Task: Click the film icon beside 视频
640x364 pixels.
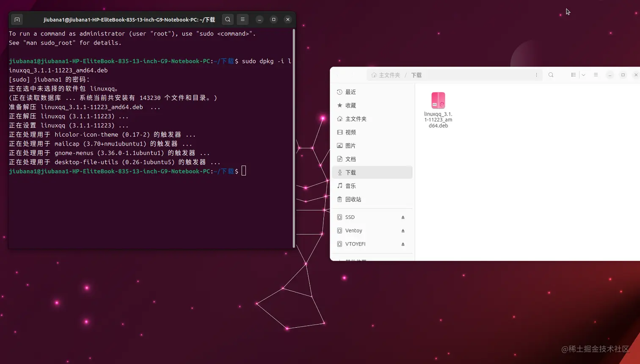Action: [339, 132]
